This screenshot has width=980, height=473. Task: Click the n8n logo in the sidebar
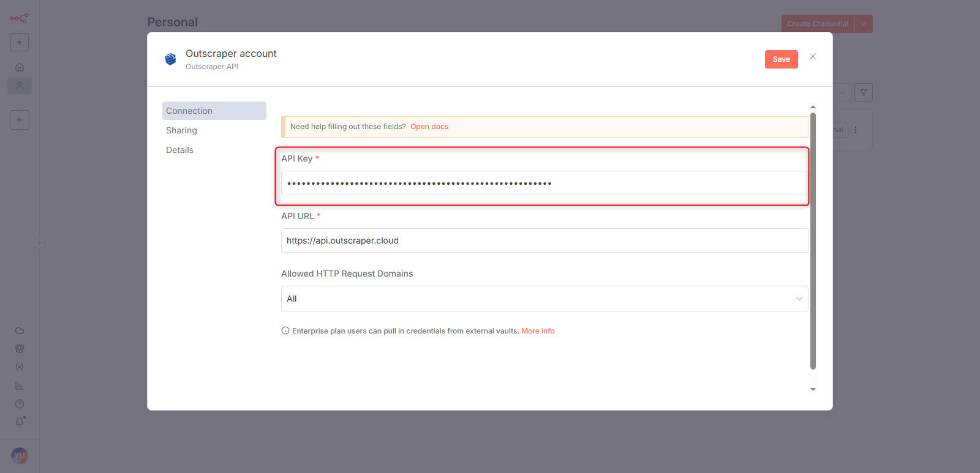click(x=19, y=18)
